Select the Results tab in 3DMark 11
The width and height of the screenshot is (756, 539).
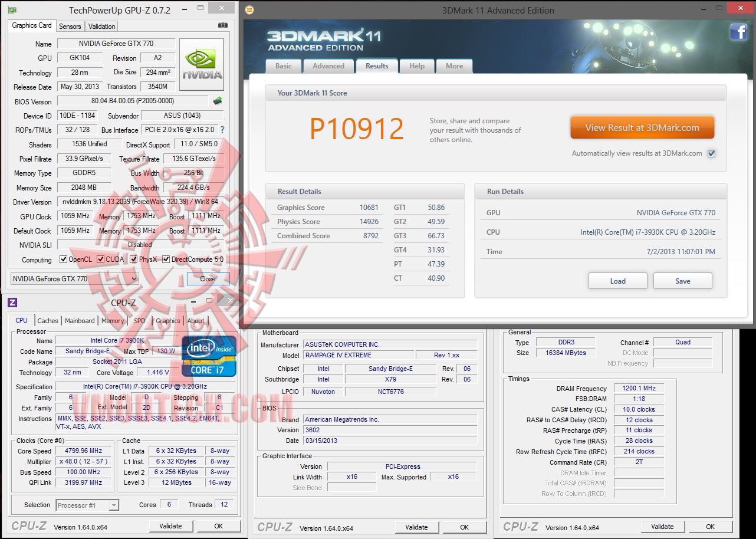click(x=377, y=66)
